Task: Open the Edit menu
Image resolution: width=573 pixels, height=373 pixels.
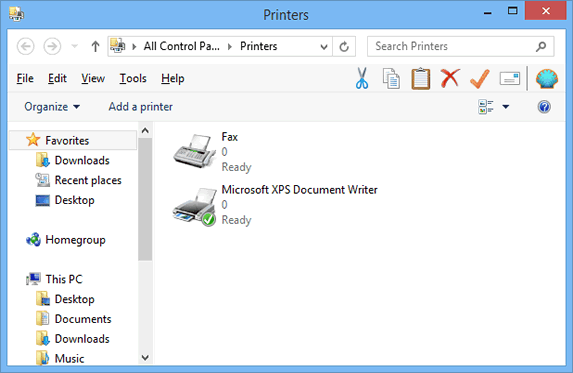Action: [57, 78]
